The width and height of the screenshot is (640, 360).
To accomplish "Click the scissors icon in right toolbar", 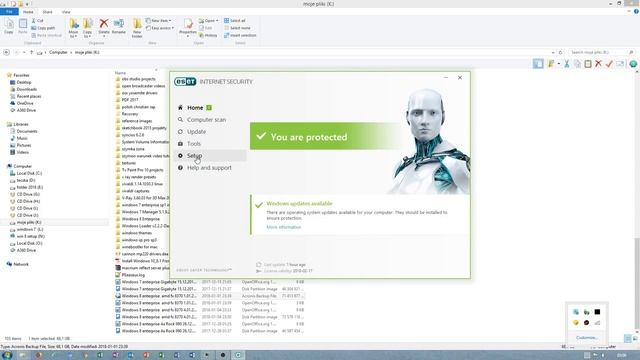I will click(x=567, y=64).
